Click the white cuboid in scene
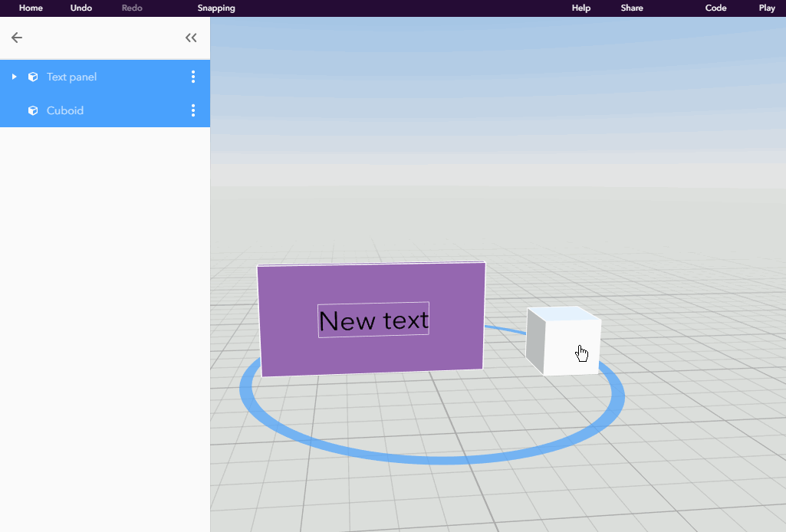Screen dimensions: 786x532 point(563,340)
